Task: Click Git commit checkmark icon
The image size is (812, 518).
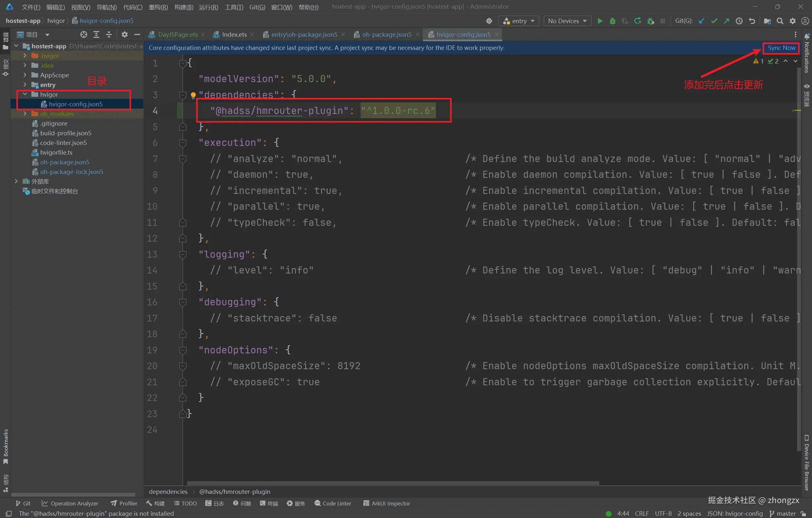Action: click(714, 21)
